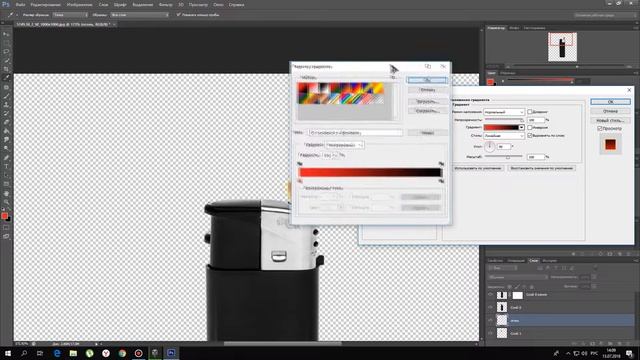
Task: Click the angle dial in Layer Style dialog
Action: tap(489, 146)
